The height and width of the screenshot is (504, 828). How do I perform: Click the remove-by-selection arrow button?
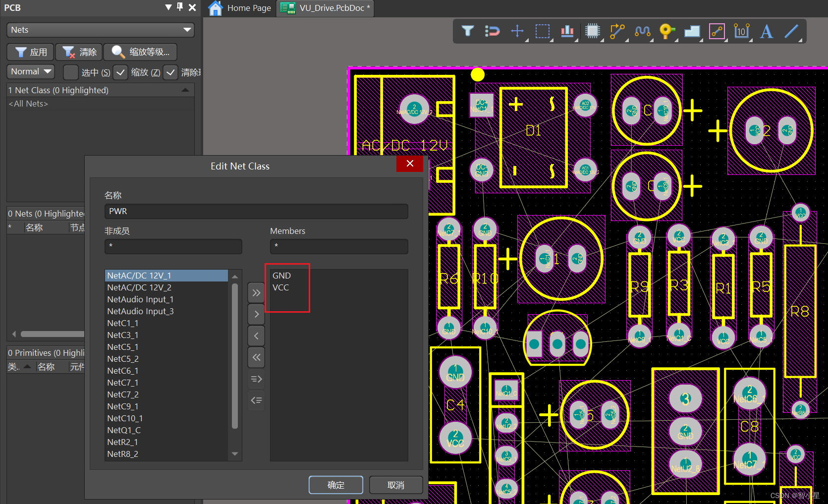pyautogui.click(x=256, y=400)
